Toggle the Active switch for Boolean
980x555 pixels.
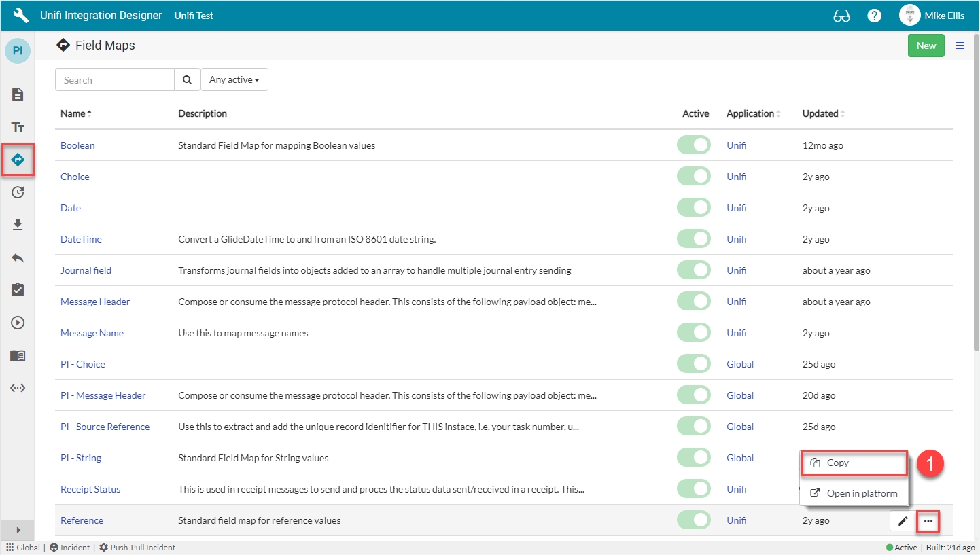(693, 145)
